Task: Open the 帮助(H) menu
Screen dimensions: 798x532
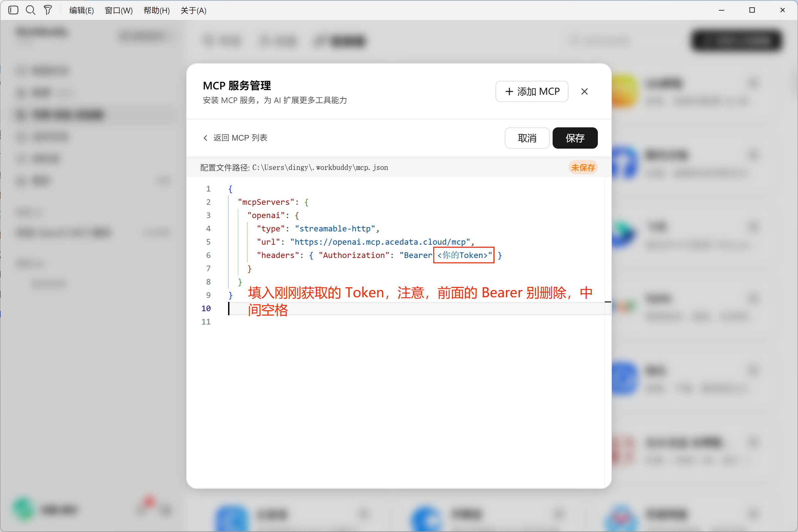Action: click(x=156, y=11)
